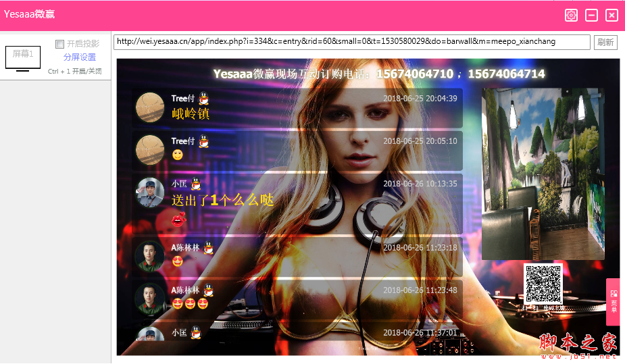Click QQ penguin icon beside A陈林林 at 11:23:18
The width and height of the screenshot is (625, 364).
tap(209, 248)
